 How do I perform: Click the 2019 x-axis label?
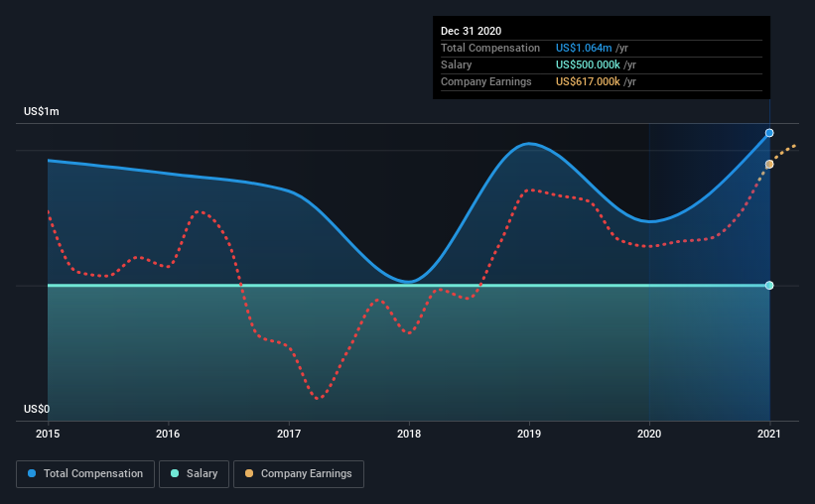[x=529, y=434]
